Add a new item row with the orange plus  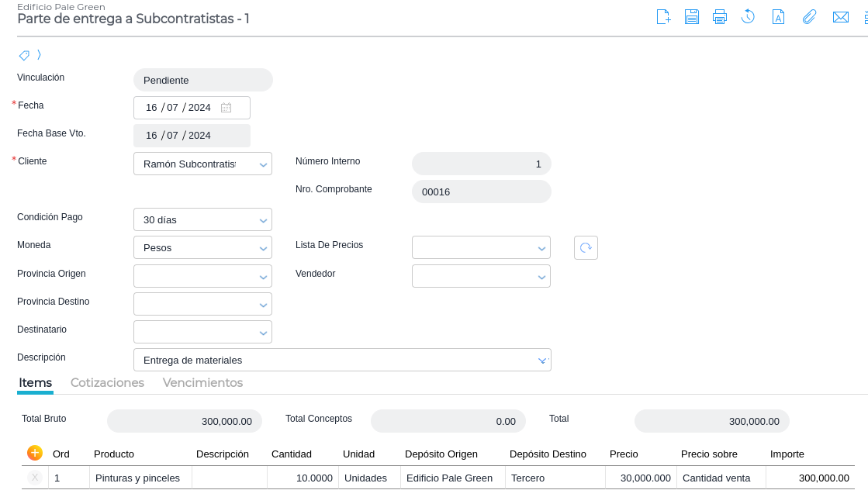pyautogui.click(x=35, y=453)
